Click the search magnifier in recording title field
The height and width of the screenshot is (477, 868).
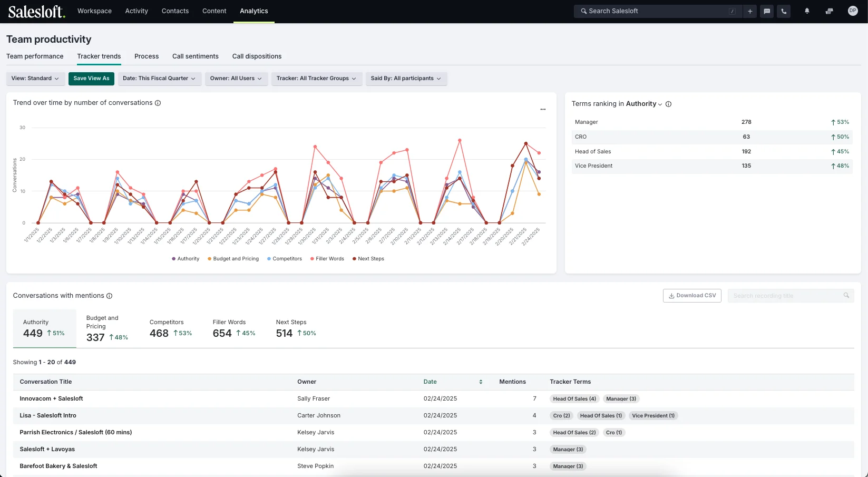tap(846, 296)
